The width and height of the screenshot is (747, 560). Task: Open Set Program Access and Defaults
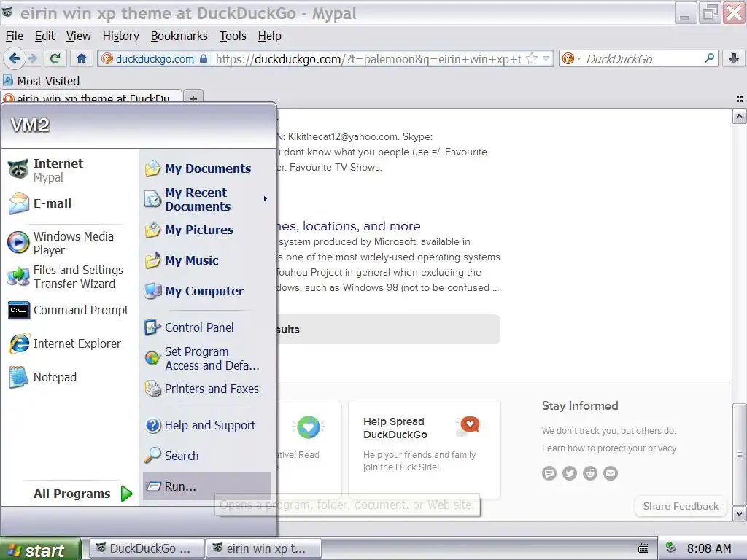pyautogui.click(x=206, y=358)
